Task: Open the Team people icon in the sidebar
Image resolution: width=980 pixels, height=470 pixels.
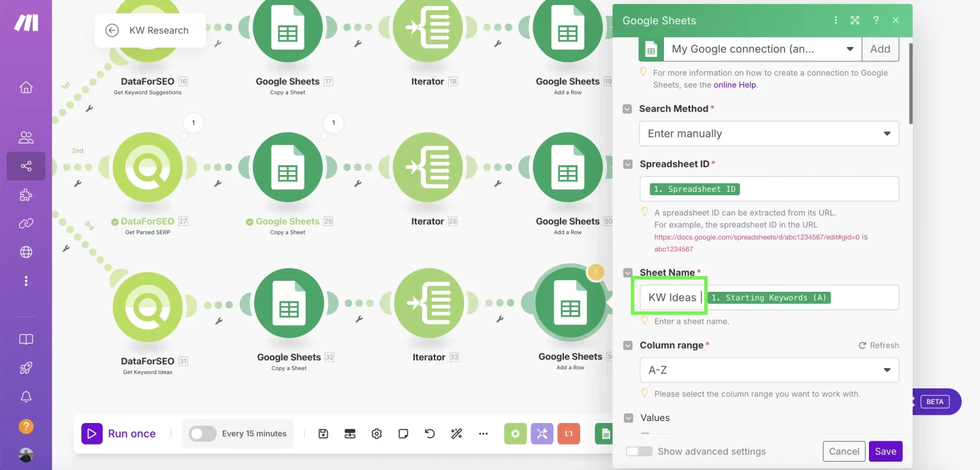Action: [26, 137]
